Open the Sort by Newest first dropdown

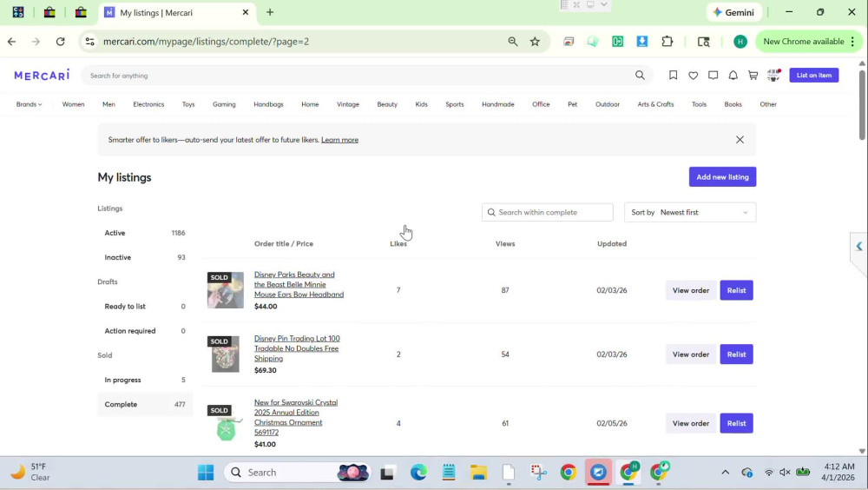(x=690, y=212)
